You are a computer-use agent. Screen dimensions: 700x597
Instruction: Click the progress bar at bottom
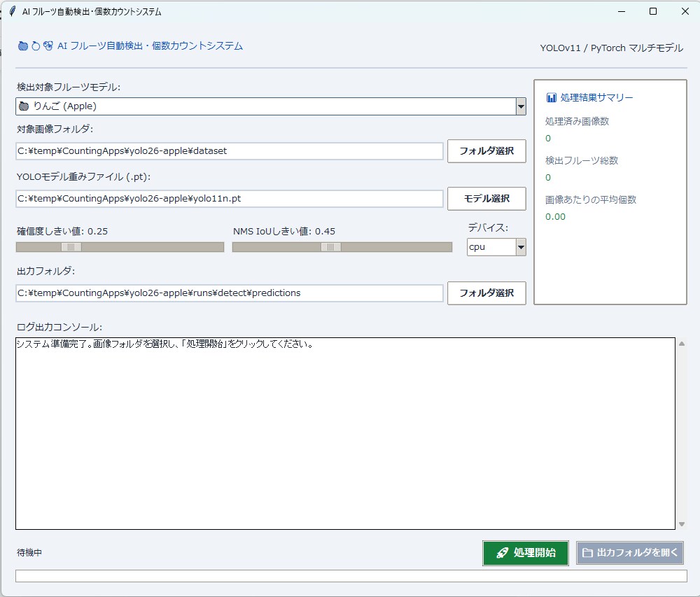(351, 576)
